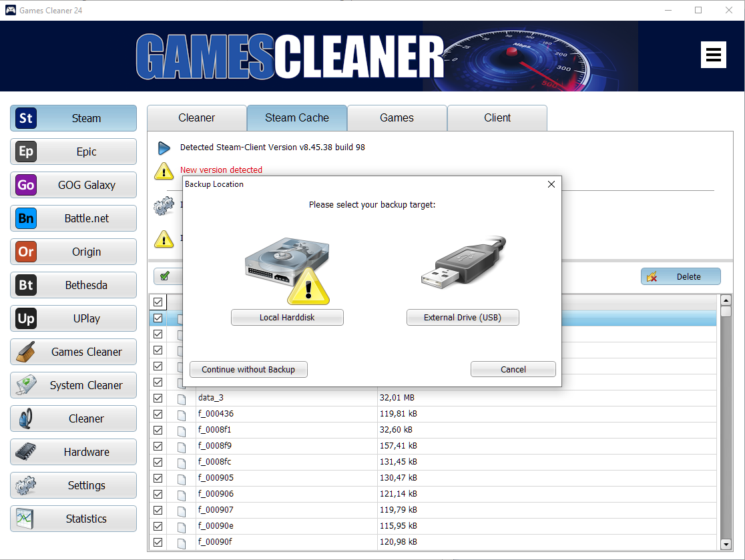
Task: Uncheck the f_00090f checkbox
Action: (158, 542)
